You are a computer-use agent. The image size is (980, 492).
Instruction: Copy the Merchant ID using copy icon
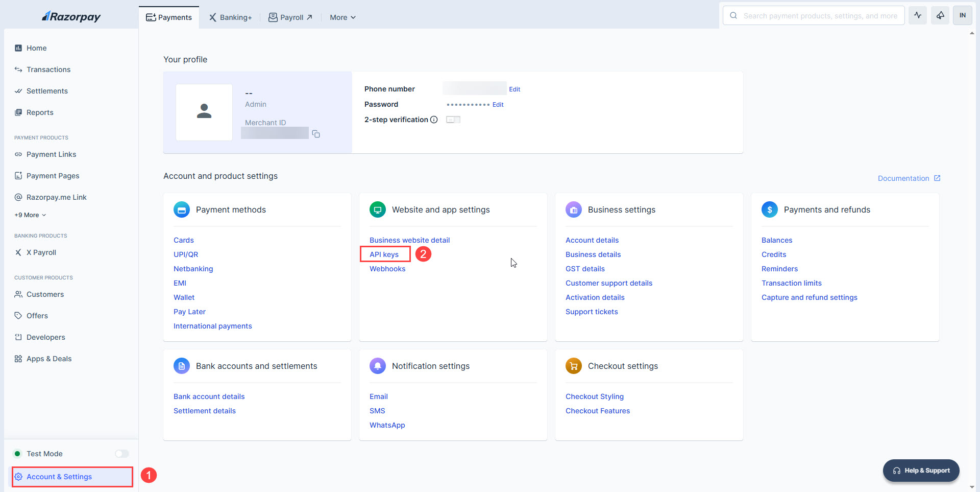(x=316, y=134)
